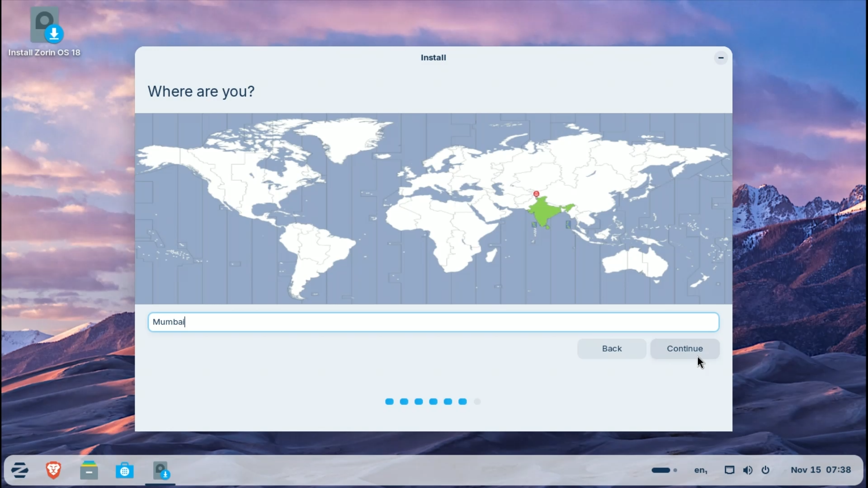Viewport: 868px width, 488px height.
Task: Go back using the Back button
Action: pos(611,348)
